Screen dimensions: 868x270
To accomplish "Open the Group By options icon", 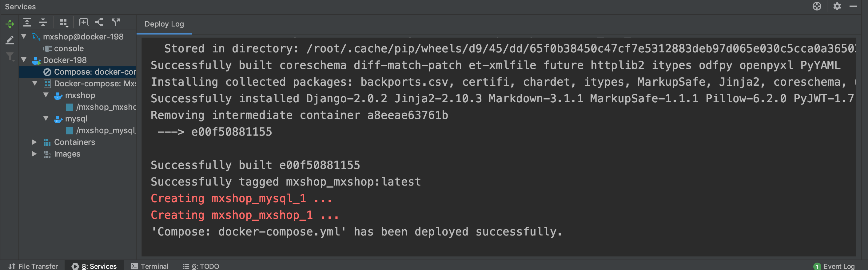I will tap(64, 22).
